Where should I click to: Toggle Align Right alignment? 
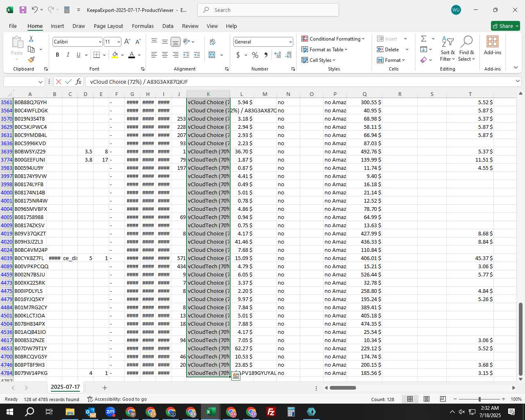[x=176, y=55]
